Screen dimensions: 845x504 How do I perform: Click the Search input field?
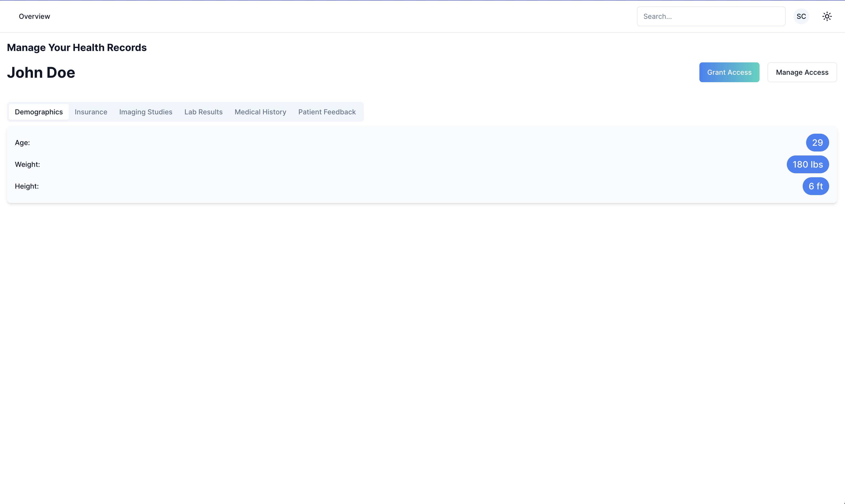coord(711,16)
